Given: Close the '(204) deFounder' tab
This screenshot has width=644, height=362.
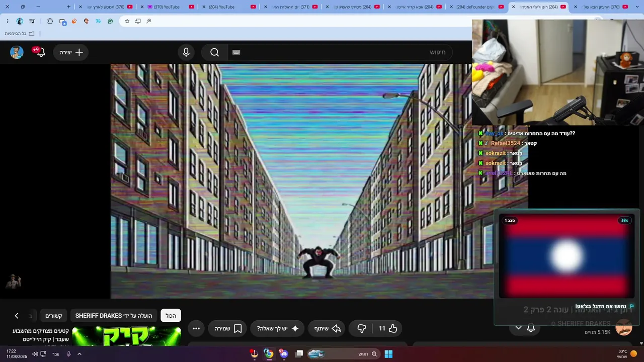Looking at the screenshot, I should (x=451, y=7).
